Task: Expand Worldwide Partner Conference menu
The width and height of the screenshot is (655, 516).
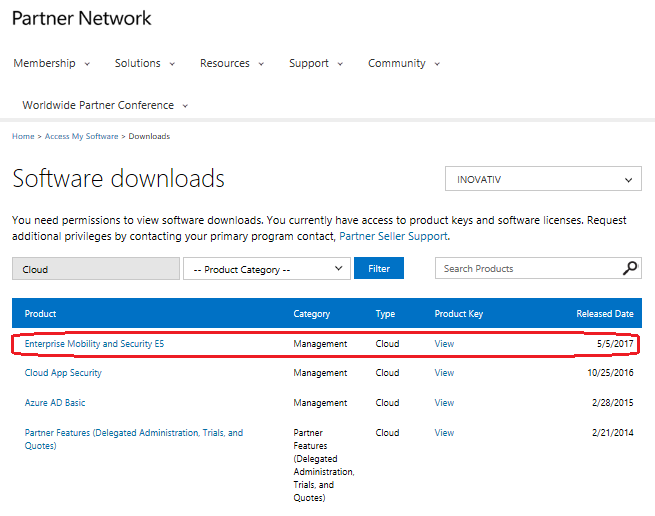Action: point(105,105)
